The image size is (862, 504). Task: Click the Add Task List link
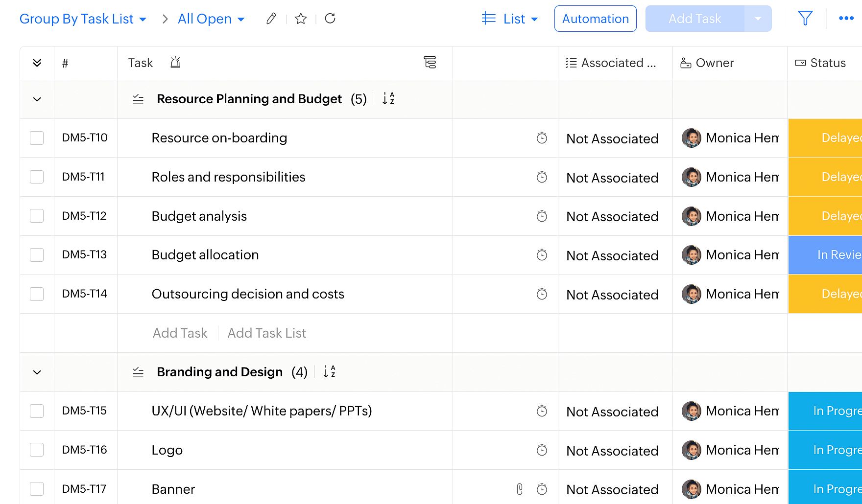click(x=266, y=333)
